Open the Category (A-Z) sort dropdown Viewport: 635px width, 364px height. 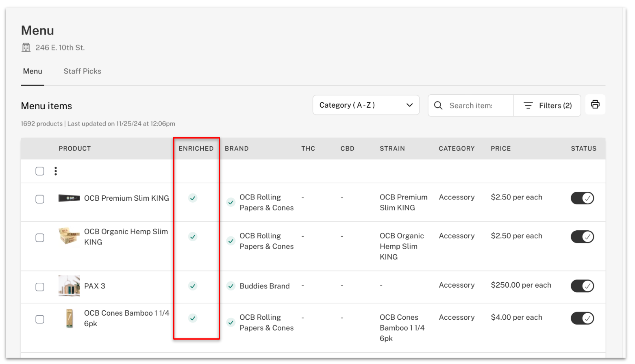(x=366, y=105)
